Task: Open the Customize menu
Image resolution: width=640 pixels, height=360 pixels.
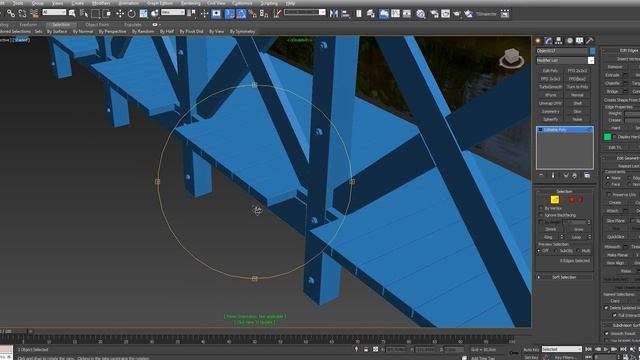Action: [x=242, y=3]
